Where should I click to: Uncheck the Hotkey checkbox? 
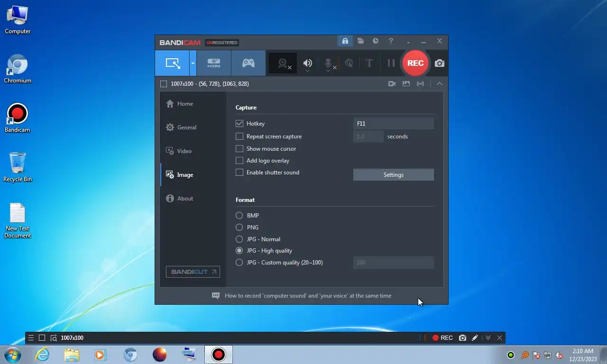coord(239,124)
